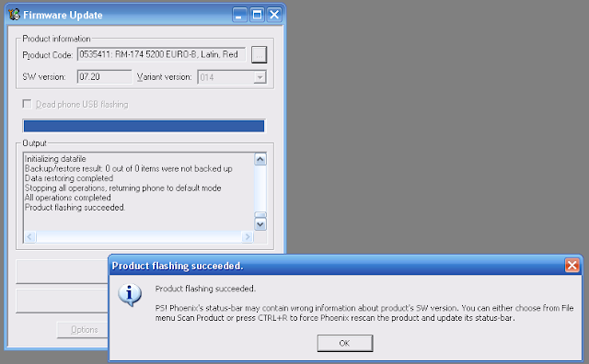Close the Product flashing succeeded dialog
Viewport: 589px width, 364px height.
click(572, 266)
